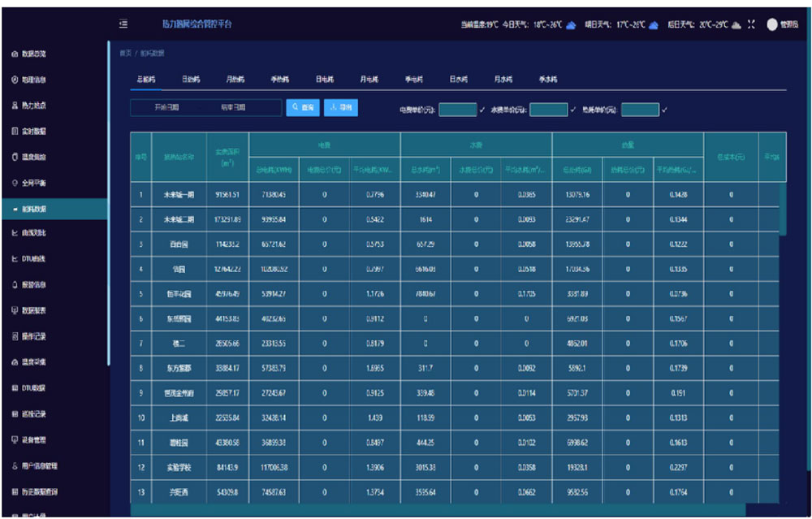Focus the 水费单价 price input
812x519 pixels.
click(x=549, y=110)
